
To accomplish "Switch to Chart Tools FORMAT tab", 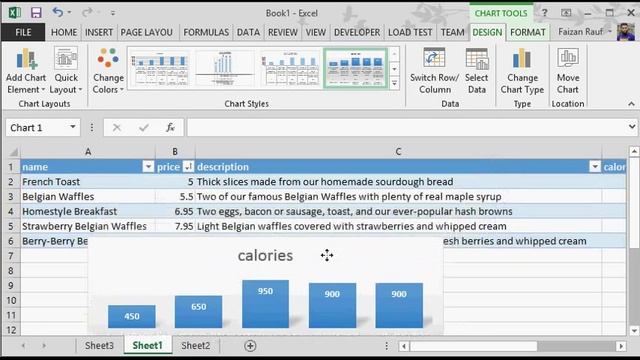I will pos(528,32).
